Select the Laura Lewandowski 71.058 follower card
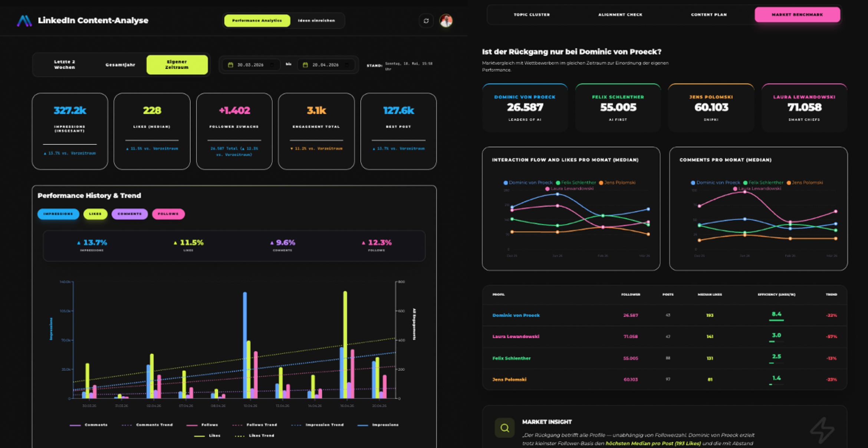 pyautogui.click(x=804, y=108)
